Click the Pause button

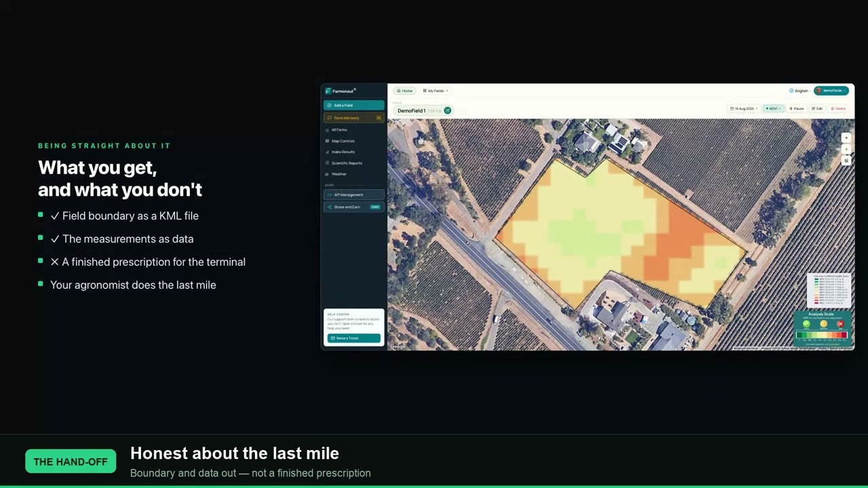[797, 108]
